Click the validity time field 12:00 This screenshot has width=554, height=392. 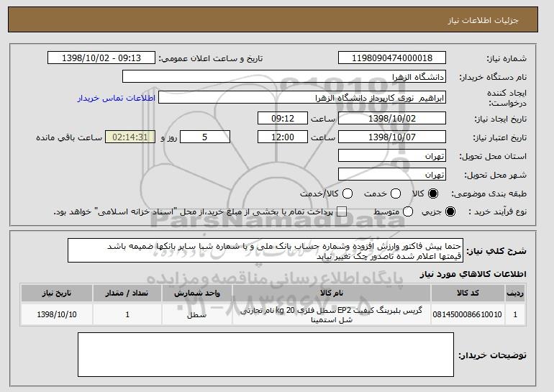pos(283,137)
